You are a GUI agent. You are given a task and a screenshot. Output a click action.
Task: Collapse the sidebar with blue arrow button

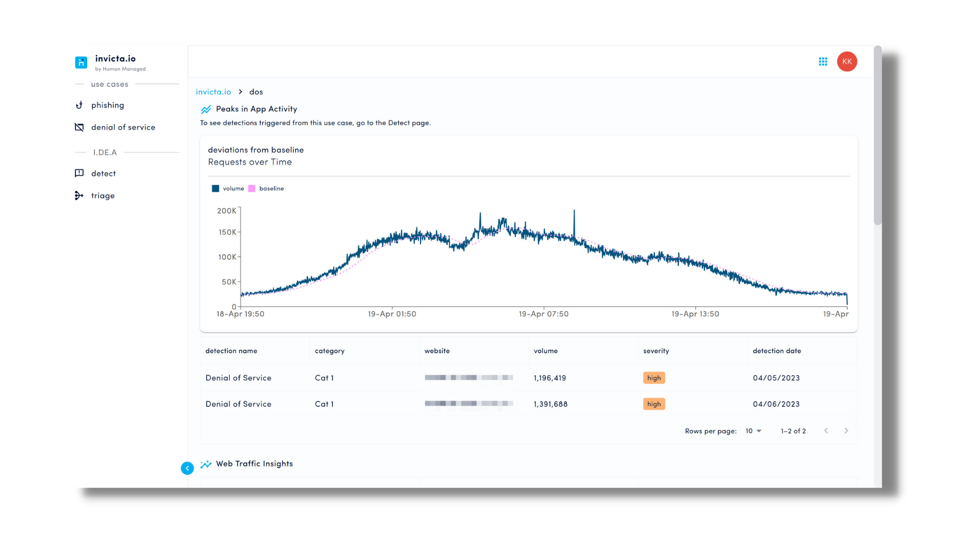coord(187,468)
